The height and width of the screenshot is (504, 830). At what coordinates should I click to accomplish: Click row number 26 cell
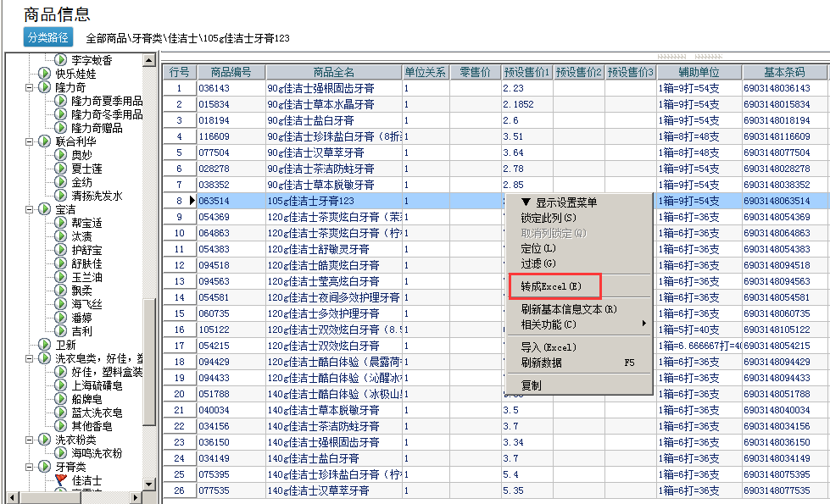click(x=180, y=490)
